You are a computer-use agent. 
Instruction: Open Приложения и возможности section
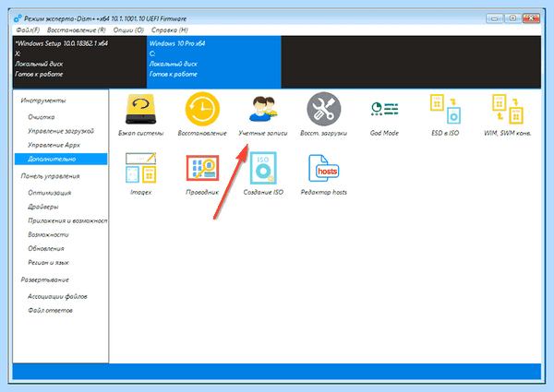click(67, 220)
